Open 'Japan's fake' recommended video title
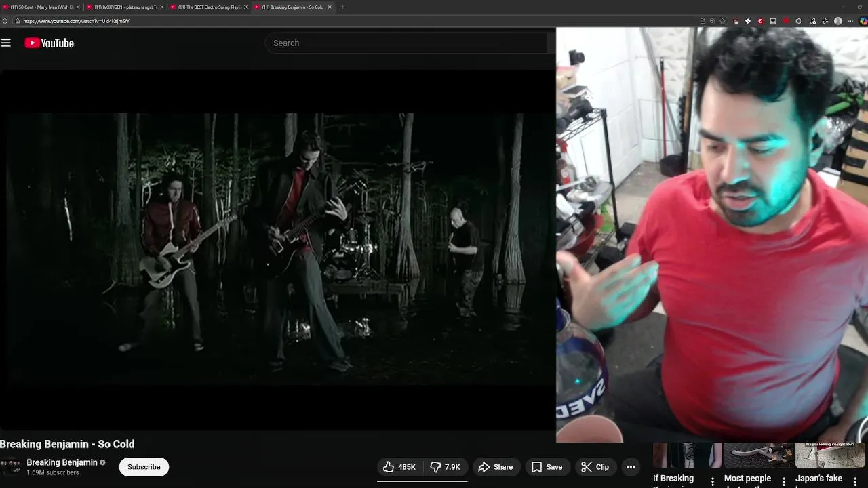868x488 pixels. pyautogui.click(x=818, y=479)
